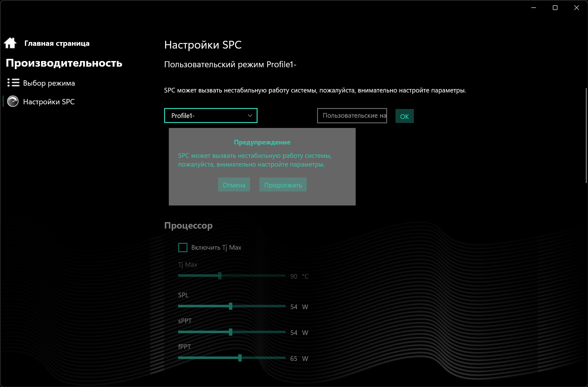588x387 pixels.
Task: Click the chevron arrow of the profile combo box
Action: click(250, 116)
